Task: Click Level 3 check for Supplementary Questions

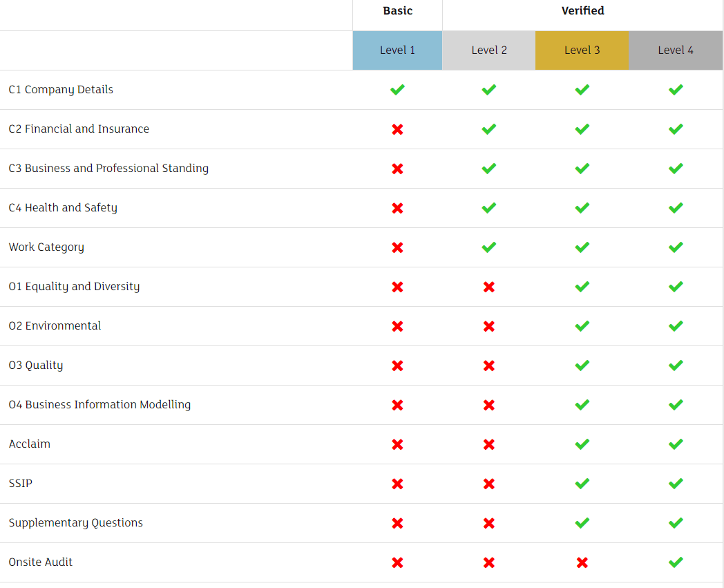Action: [582, 523]
